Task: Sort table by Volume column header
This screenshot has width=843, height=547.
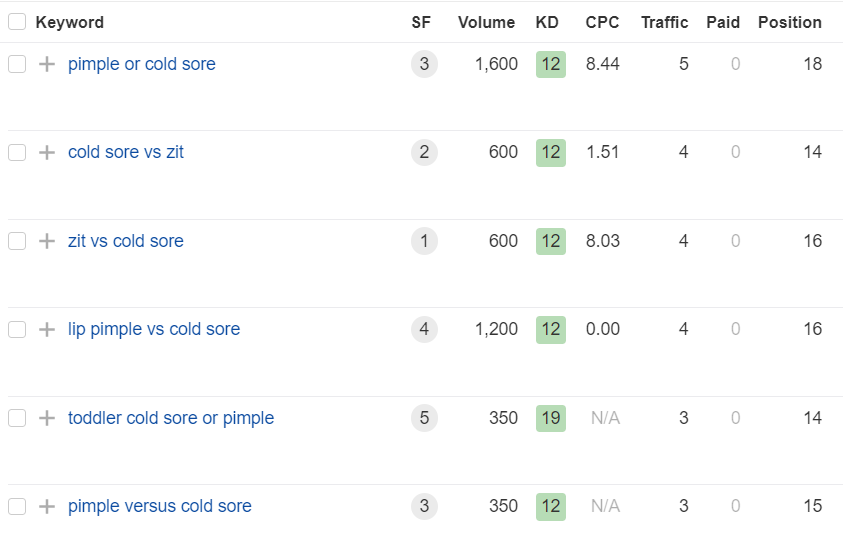Action: tap(486, 22)
